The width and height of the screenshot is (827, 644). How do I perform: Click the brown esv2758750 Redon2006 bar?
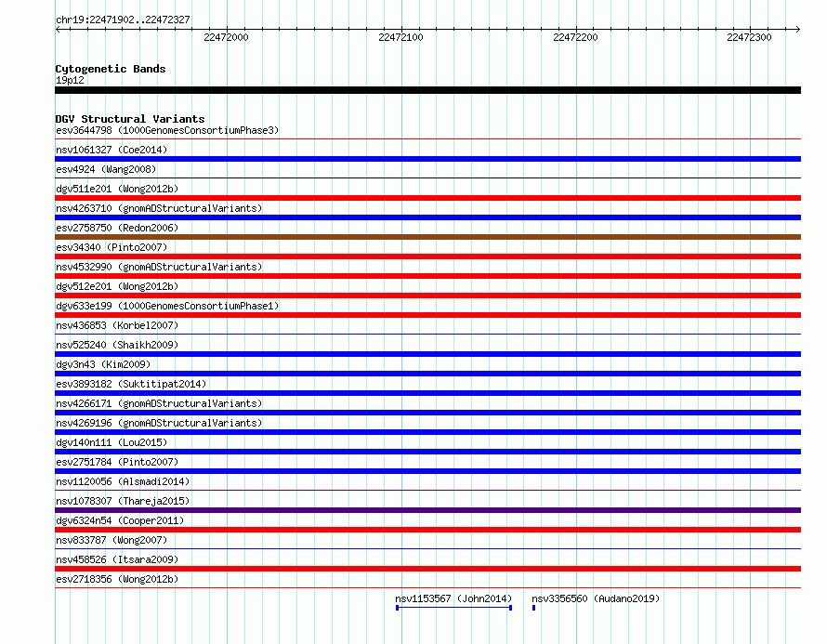click(427, 237)
